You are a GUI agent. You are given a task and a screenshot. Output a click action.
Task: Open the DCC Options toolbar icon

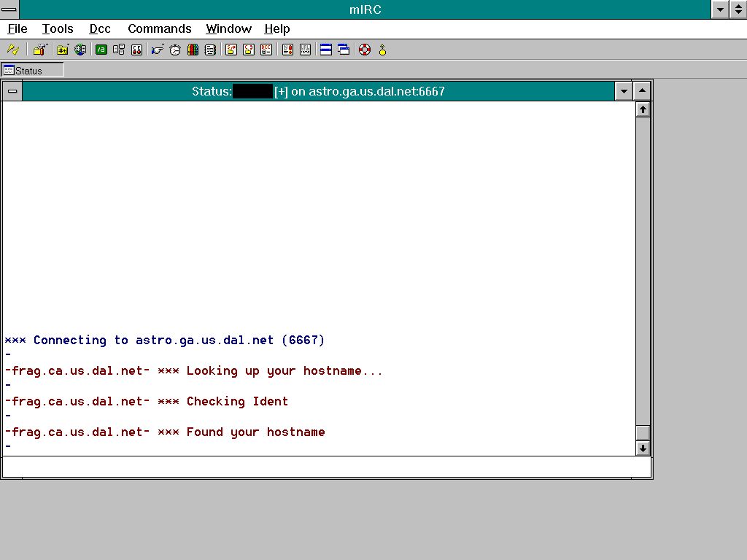click(266, 50)
